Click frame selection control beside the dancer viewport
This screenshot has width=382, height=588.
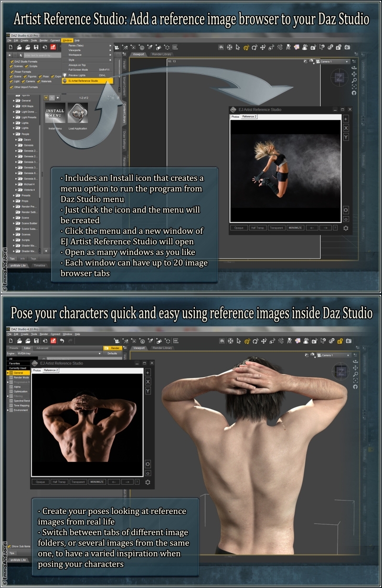tap(354, 87)
